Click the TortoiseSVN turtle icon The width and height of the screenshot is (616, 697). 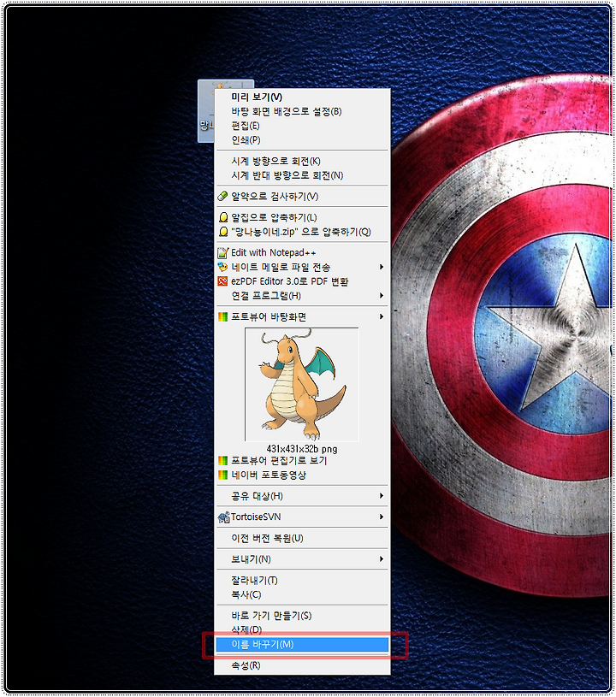point(223,517)
